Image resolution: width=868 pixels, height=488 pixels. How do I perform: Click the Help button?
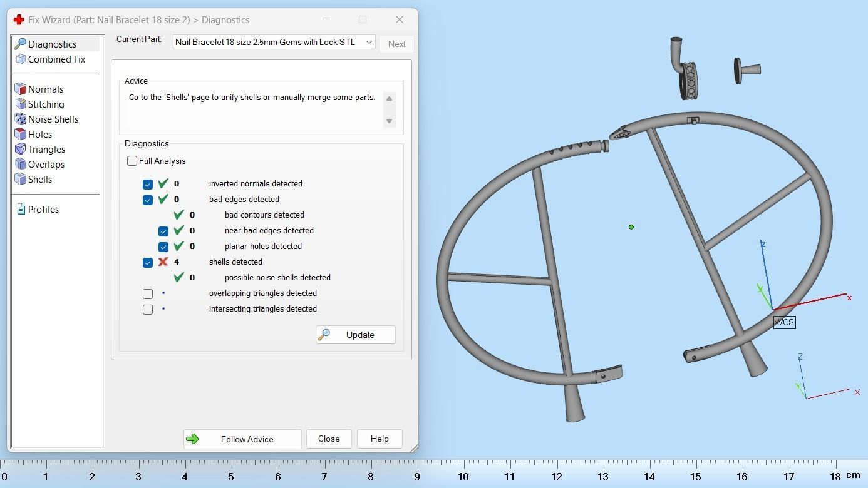(380, 439)
